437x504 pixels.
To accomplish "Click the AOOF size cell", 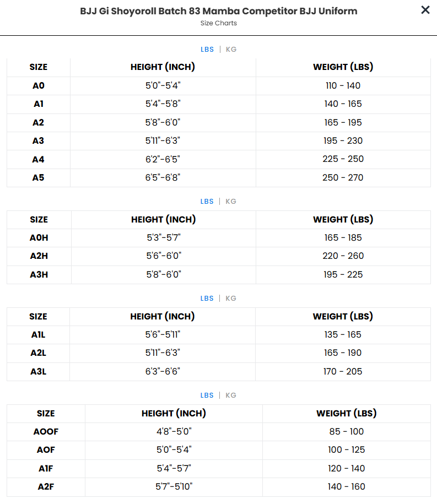I will [x=46, y=431].
